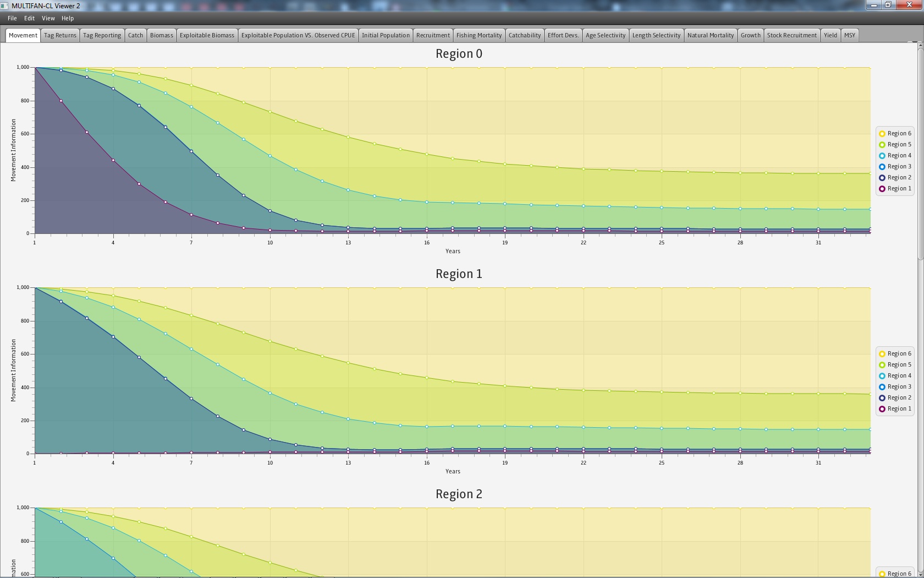Click the Region 1 chart title

459,274
